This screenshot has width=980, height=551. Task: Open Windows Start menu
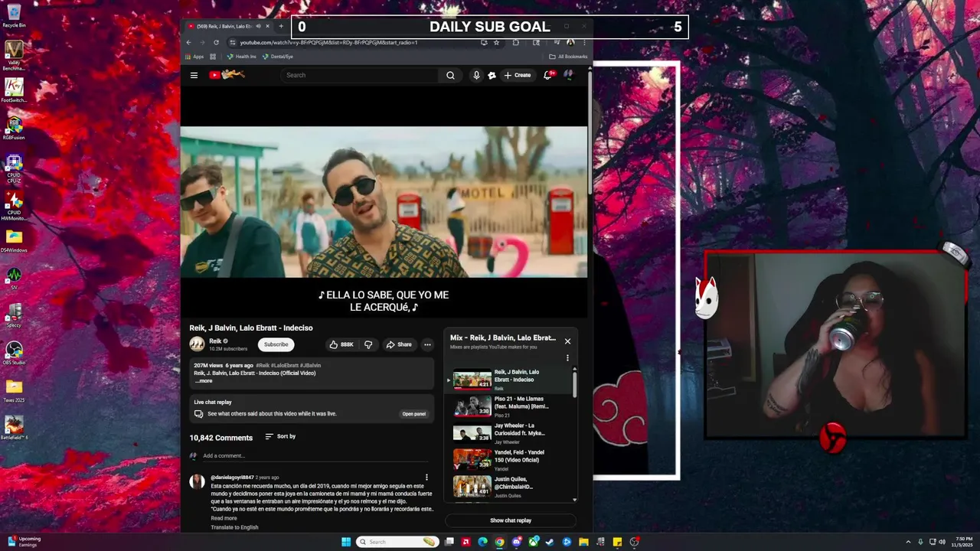[x=346, y=542]
